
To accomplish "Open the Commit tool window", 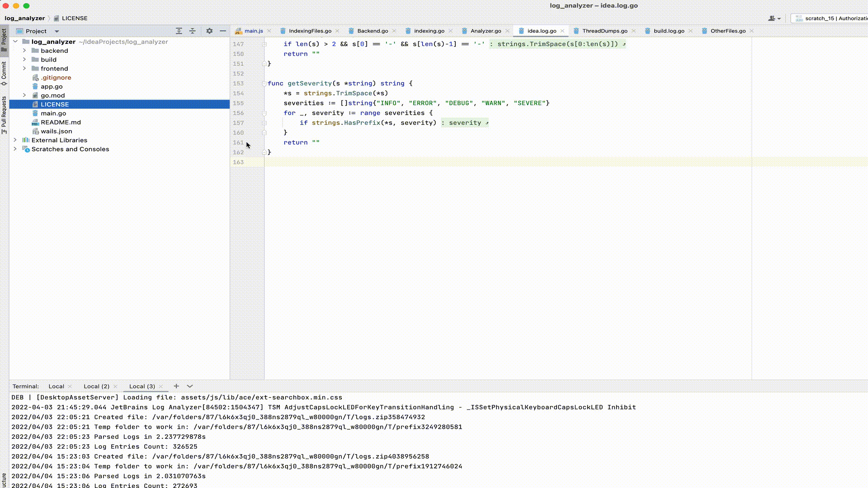I will coord(4,73).
